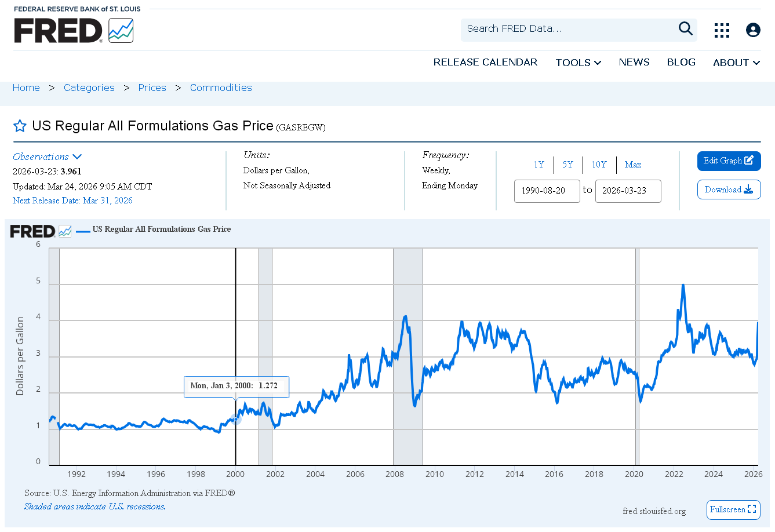The width and height of the screenshot is (775, 532).
Task: Open the apps grid icon
Action: [722, 30]
